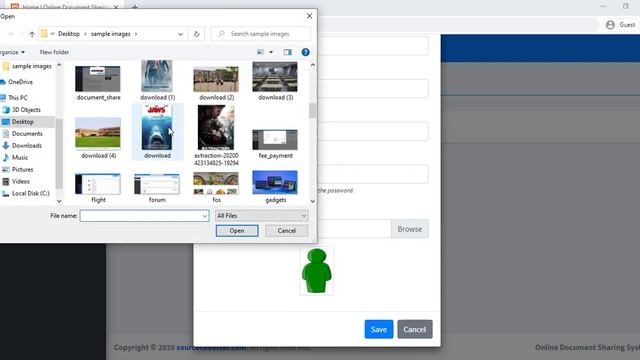The image size is (640, 360).
Task: Click the sourcecodester.com footer link
Action: click(x=211, y=347)
